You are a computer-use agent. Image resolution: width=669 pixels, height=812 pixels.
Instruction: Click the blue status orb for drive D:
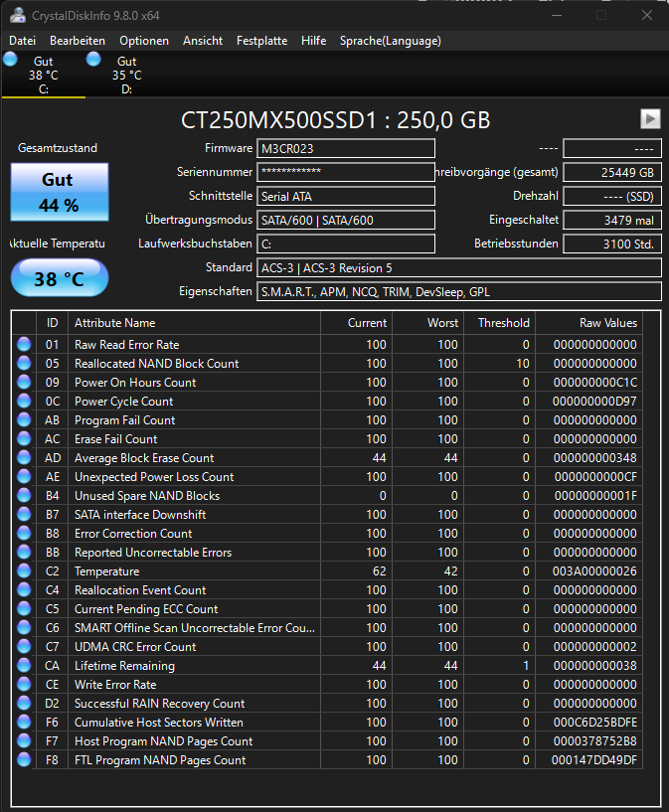point(93,60)
